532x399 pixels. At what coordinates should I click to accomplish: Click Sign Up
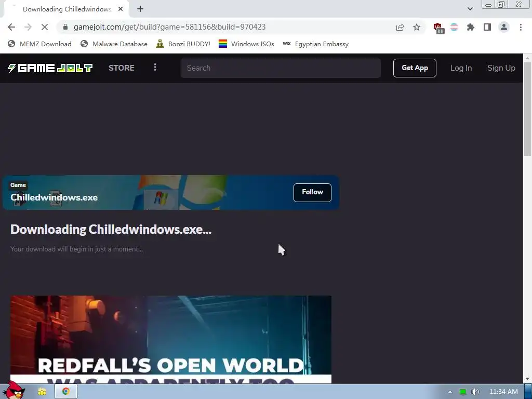pos(501,68)
